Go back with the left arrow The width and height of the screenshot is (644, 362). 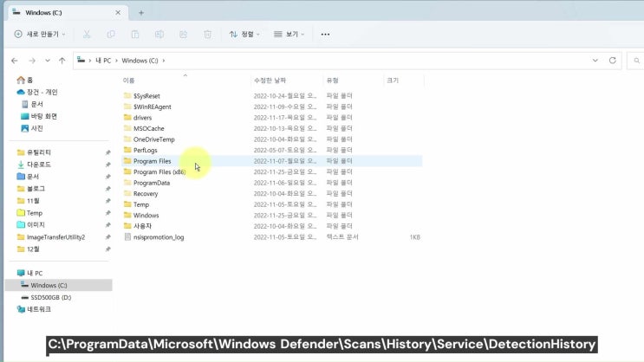(15, 61)
